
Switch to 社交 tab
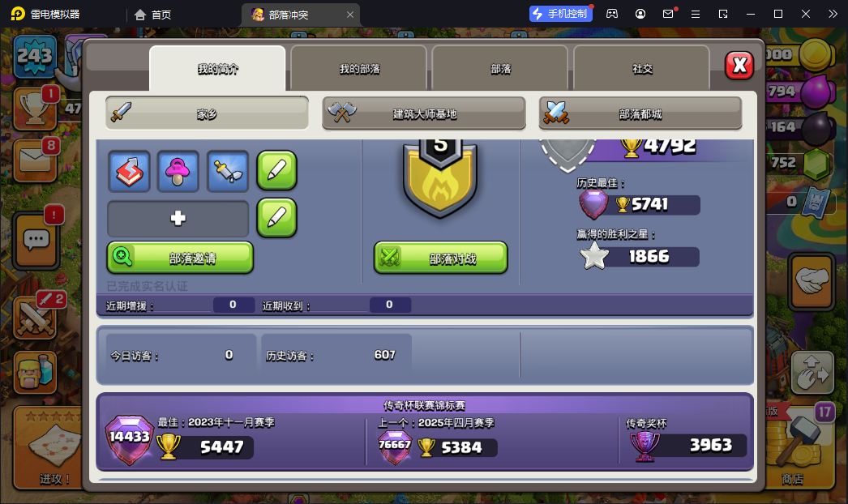tap(642, 69)
